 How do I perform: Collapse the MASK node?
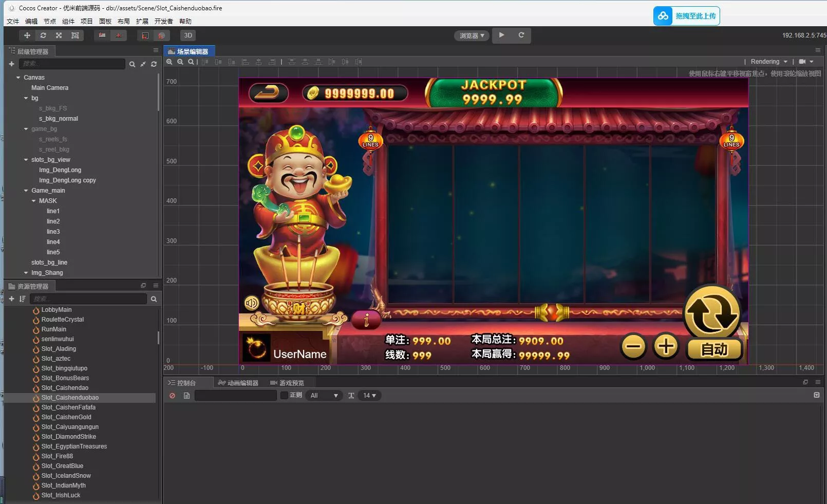(33, 201)
